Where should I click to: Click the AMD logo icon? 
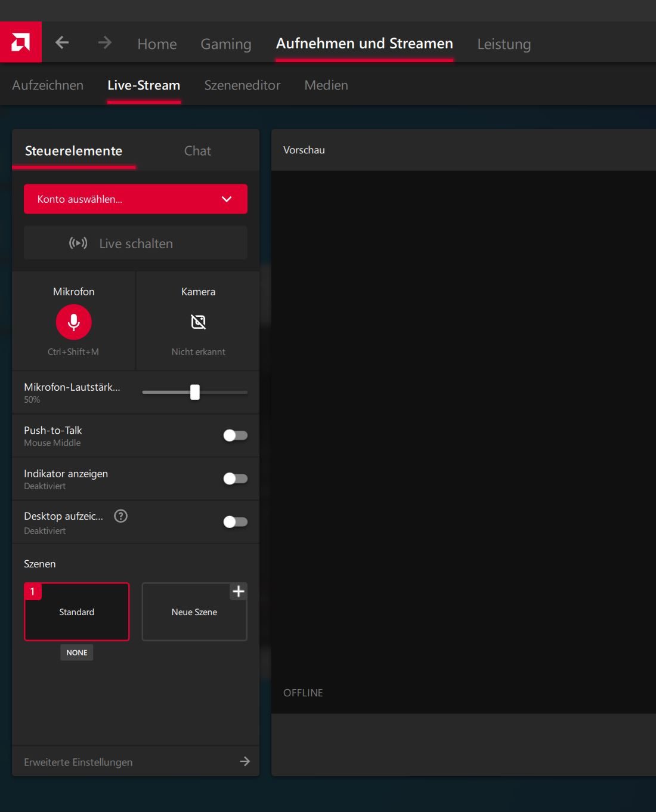pyautogui.click(x=21, y=42)
